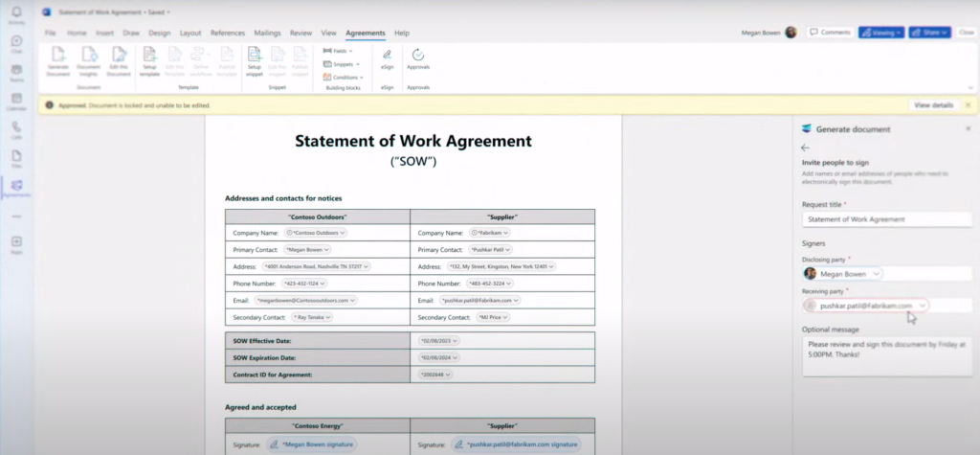Dismiss the Approved notification bar
This screenshot has height=455, width=980.
(x=969, y=105)
